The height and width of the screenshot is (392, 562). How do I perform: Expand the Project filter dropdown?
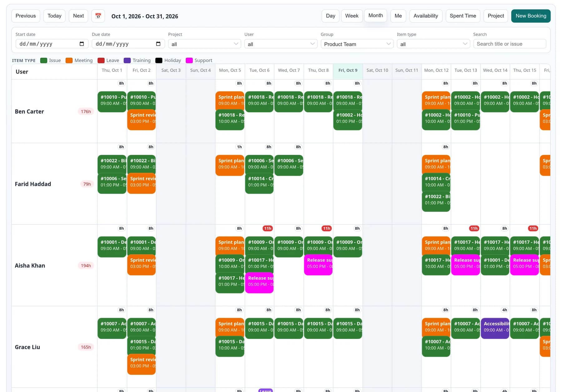(x=205, y=44)
